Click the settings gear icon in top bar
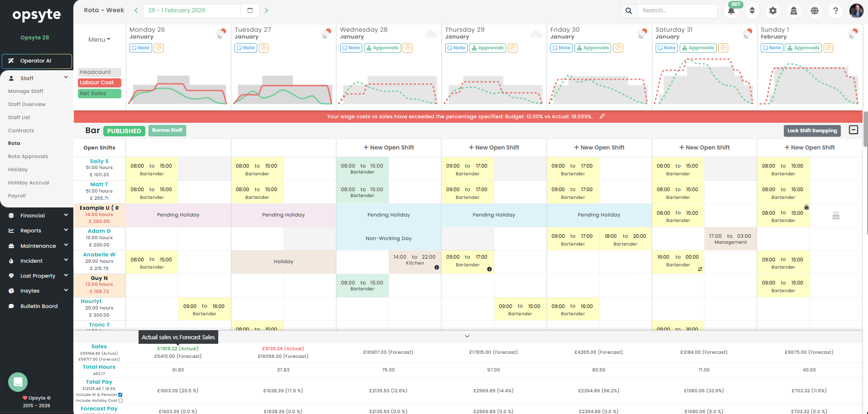The width and height of the screenshot is (868, 414). click(x=773, y=10)
